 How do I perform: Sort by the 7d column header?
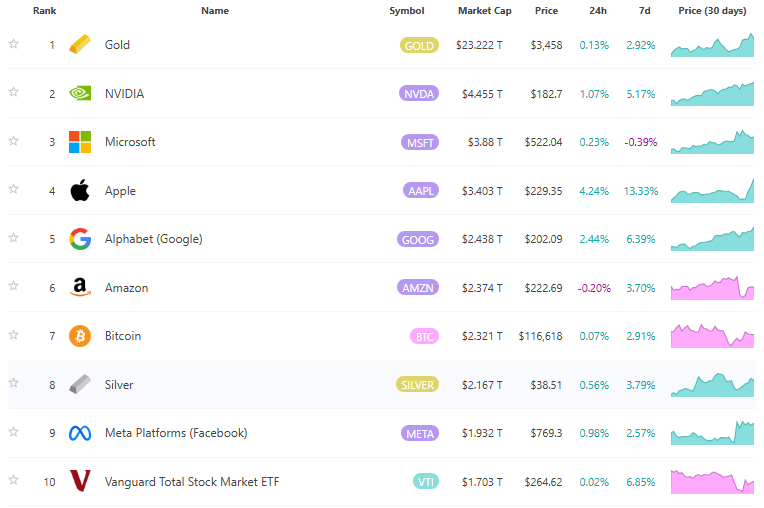tap(645, 11)
